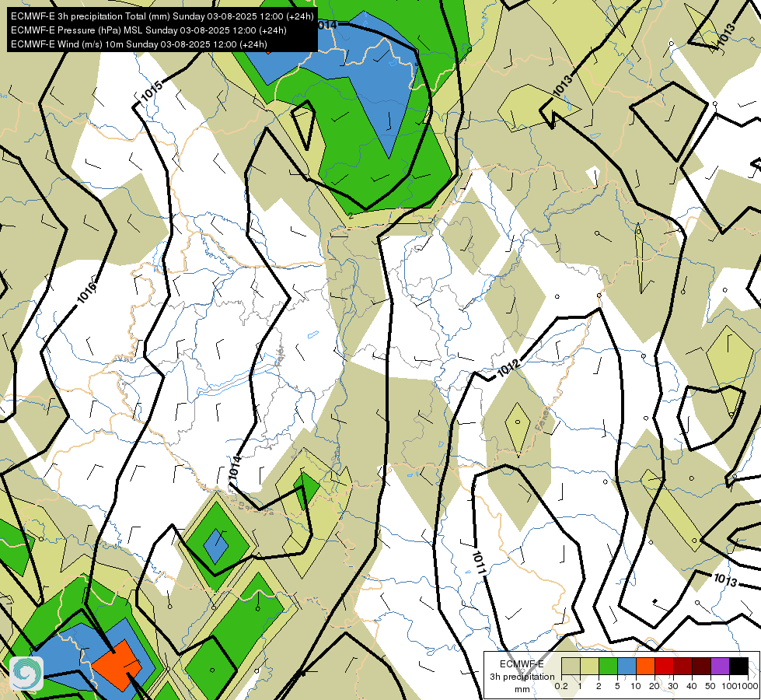
Task: Click the legend title 'ECMWF-E'
Action: pos(522,663)
